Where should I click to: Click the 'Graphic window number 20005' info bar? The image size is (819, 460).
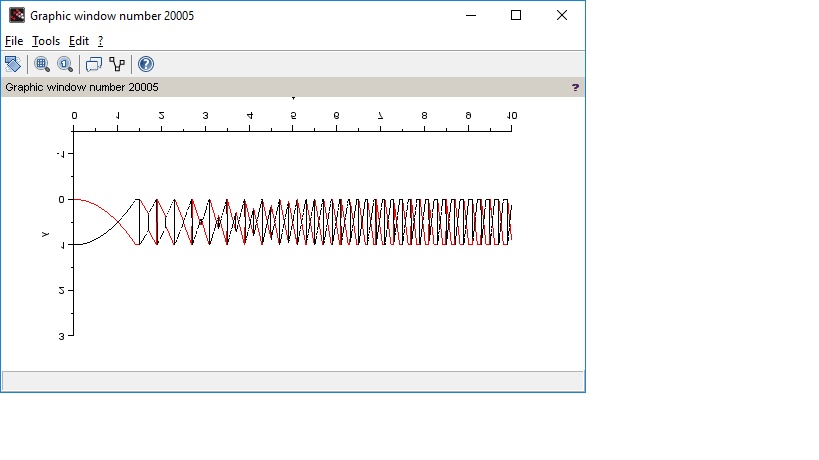coord(82,87)
